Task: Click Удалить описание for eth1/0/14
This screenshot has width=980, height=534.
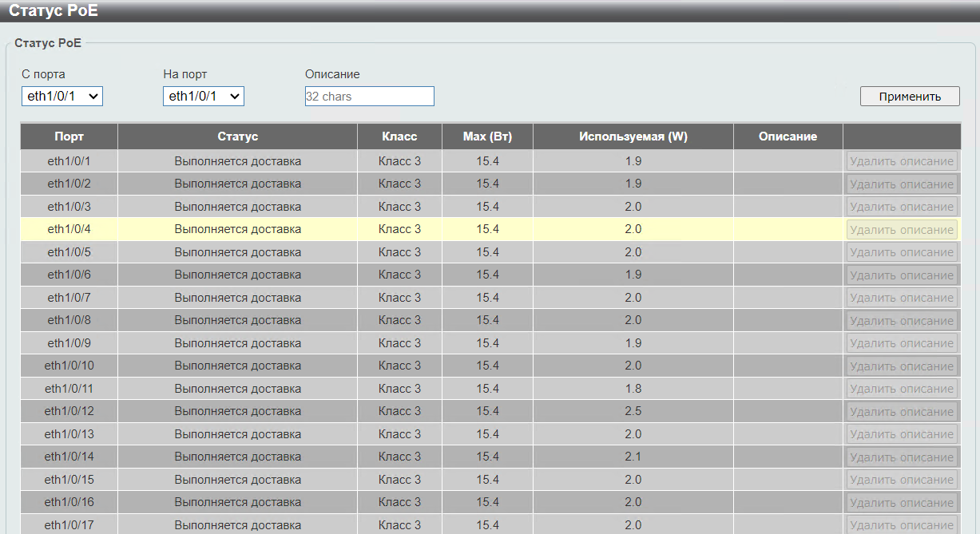Action: click(x=902, y=457)
